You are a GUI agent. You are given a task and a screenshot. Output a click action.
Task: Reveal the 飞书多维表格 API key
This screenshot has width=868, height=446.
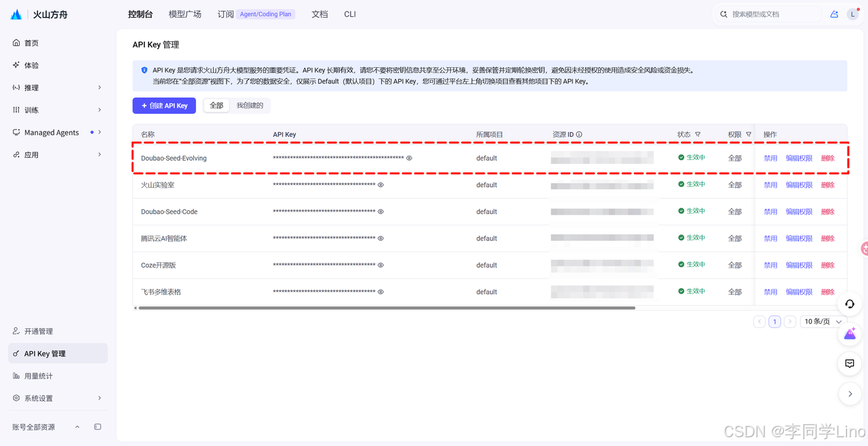coord(380,292)
